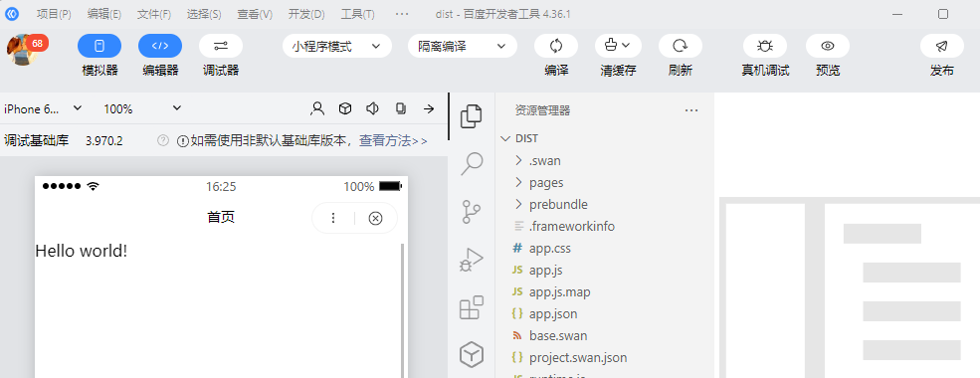
Task: Open the 项目(P) menu
Action: pyautogui.click(x=54, y=14)
